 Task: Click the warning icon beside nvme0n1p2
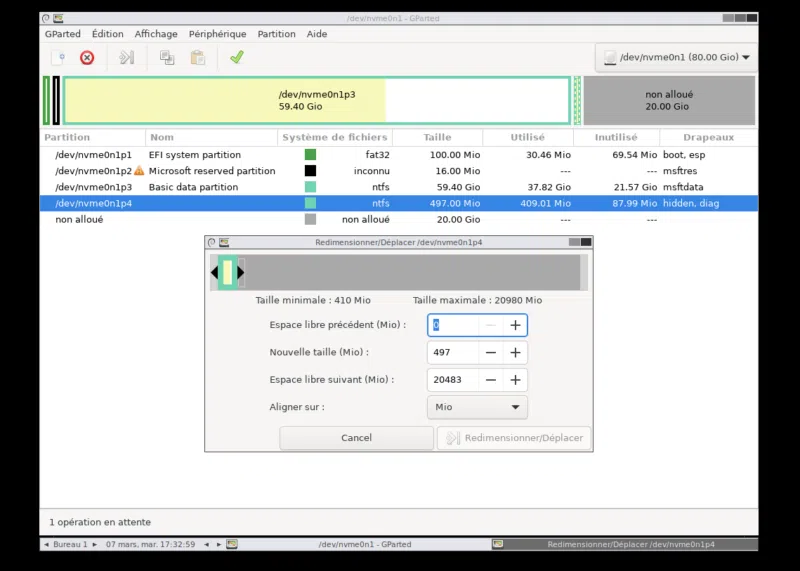tap(139, 171)
